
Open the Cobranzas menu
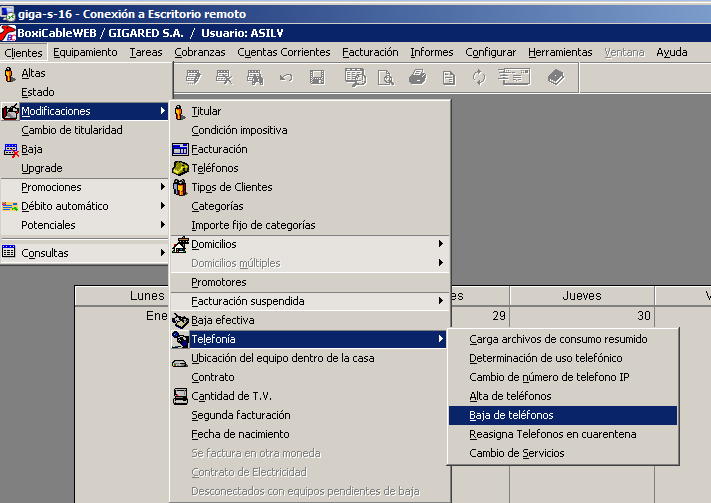(200, 52)
